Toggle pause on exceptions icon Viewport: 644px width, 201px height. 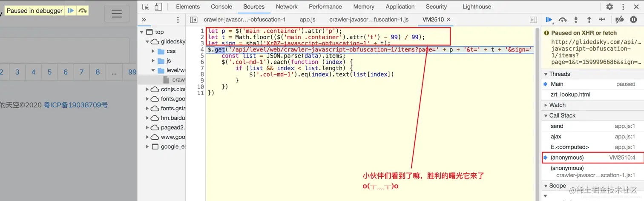click(633, 20)
